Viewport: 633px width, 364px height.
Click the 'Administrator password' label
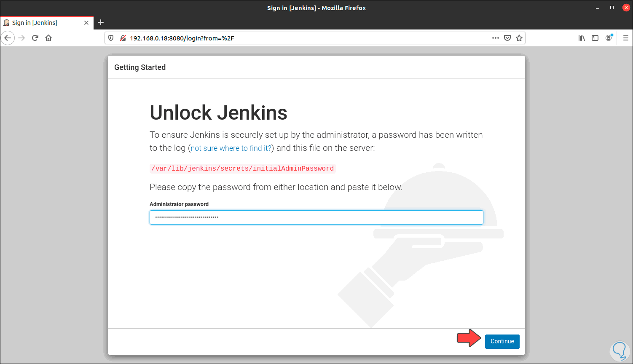pos(179,204)
